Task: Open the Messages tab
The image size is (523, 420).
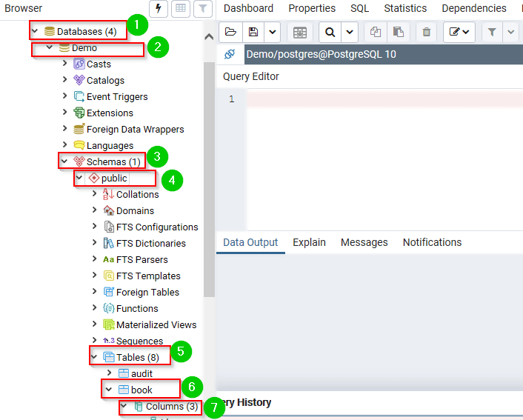Action: click(x=364, y=242)
